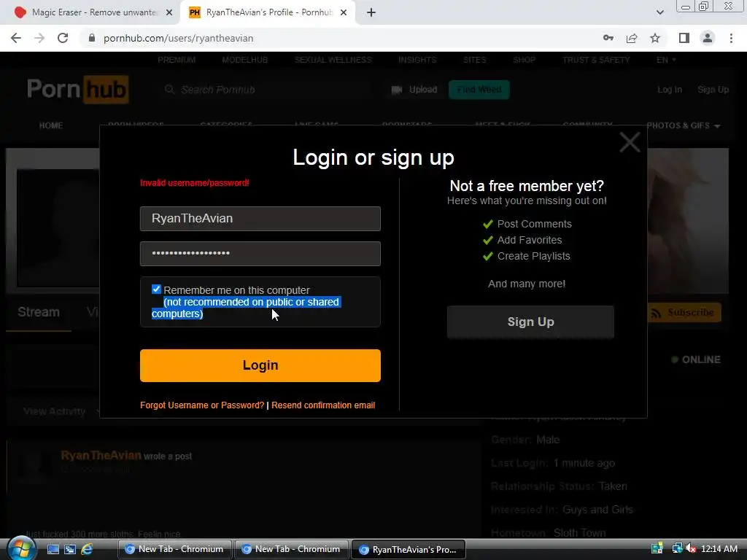Uncheck Remember me on this computer

coord(156,289)
